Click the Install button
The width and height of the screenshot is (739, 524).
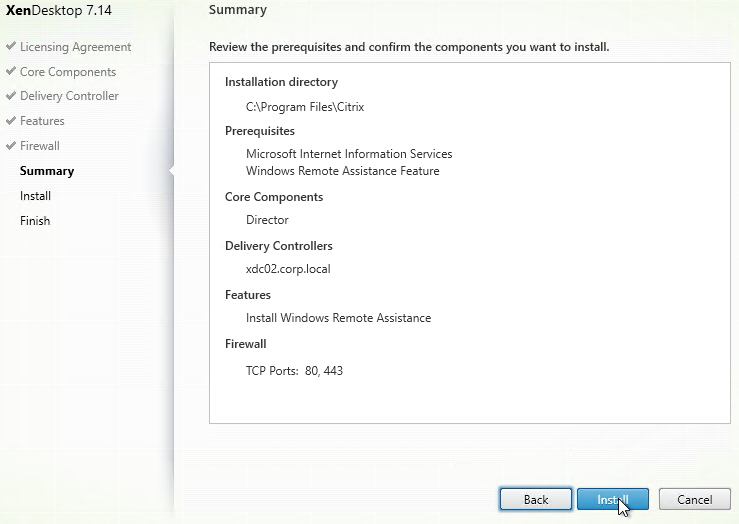613,499
